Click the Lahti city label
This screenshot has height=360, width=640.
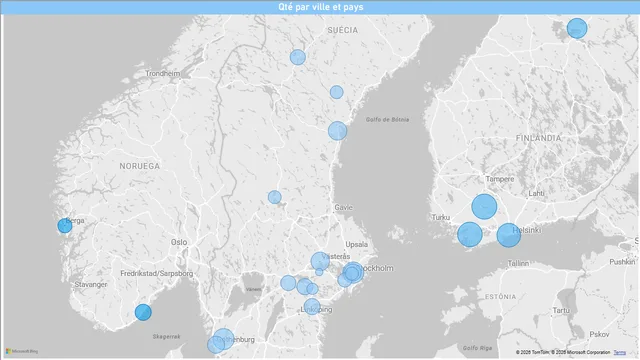click(x=536, y=193)
